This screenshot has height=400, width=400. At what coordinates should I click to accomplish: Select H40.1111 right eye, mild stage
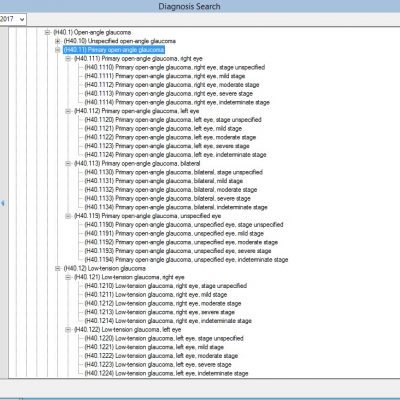coord(165,76)
